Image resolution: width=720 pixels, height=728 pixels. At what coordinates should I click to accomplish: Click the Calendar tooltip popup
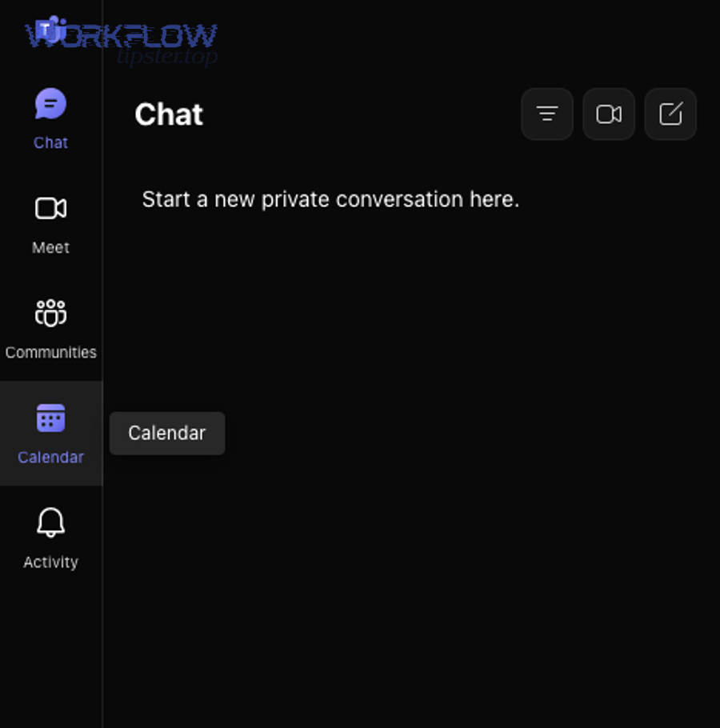[x=167, y=433]
